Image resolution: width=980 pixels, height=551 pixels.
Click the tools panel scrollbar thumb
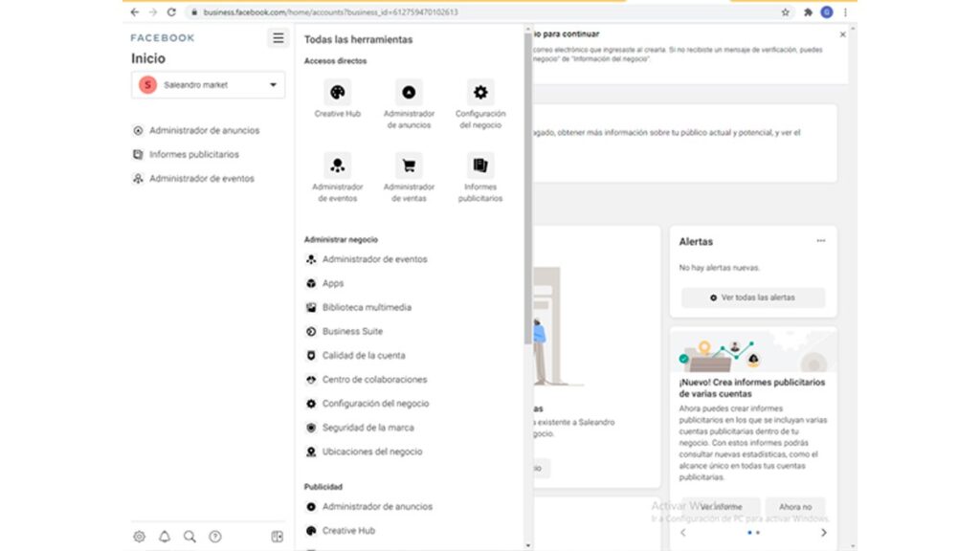pos(527,187)
